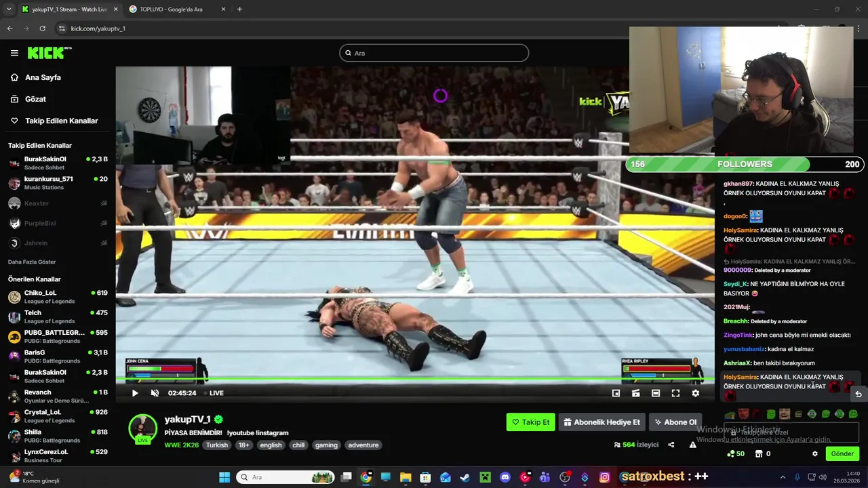
Task: Open Chiko_LoL recommended channel
Action: coord(58,297)
